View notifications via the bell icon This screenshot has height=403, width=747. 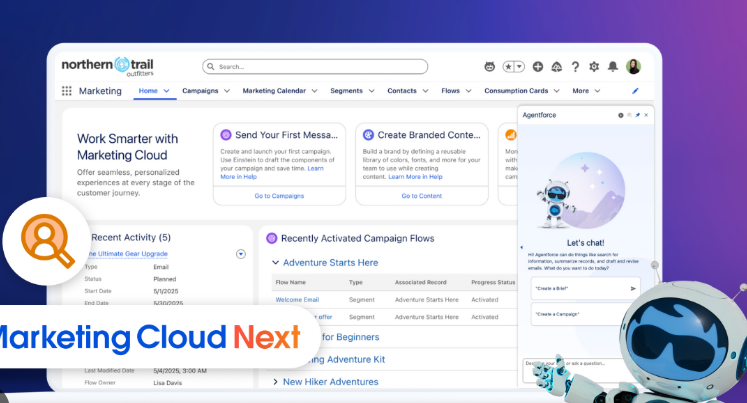(x=612, y=67)
